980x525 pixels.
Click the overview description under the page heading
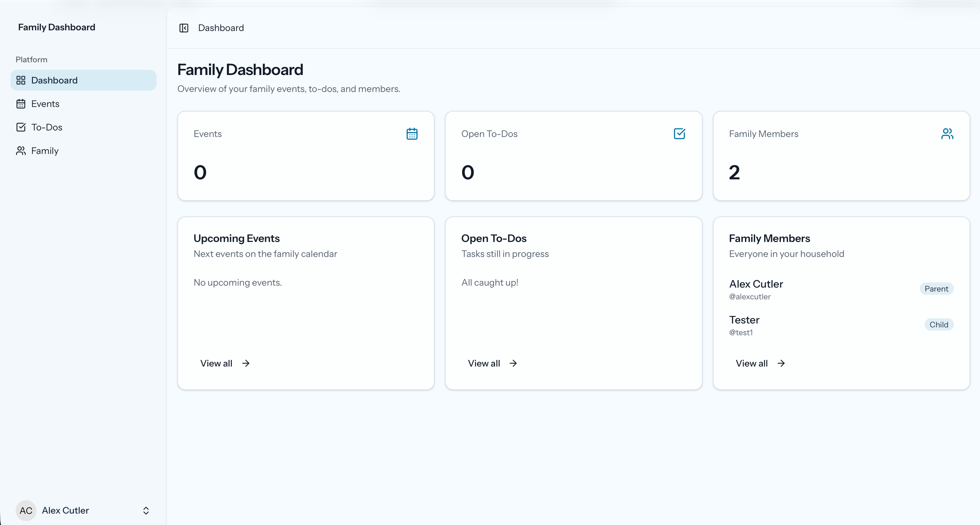pyautogui.click(x=289, y=89)
